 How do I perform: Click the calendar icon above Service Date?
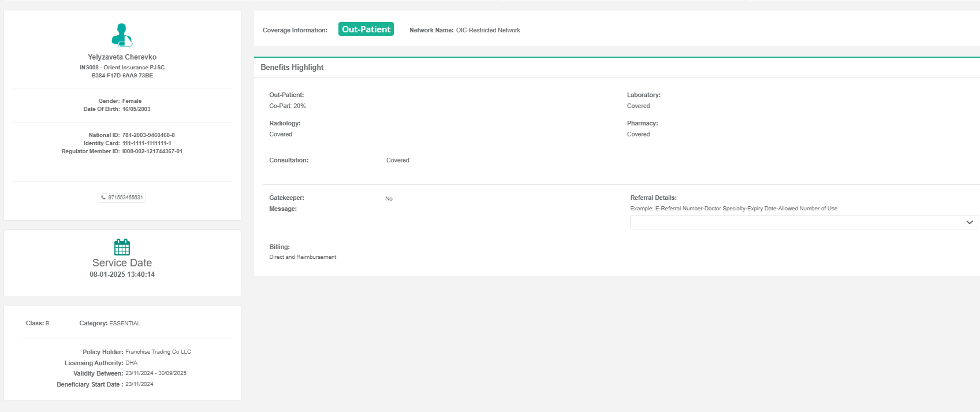[x=122, y=247]
